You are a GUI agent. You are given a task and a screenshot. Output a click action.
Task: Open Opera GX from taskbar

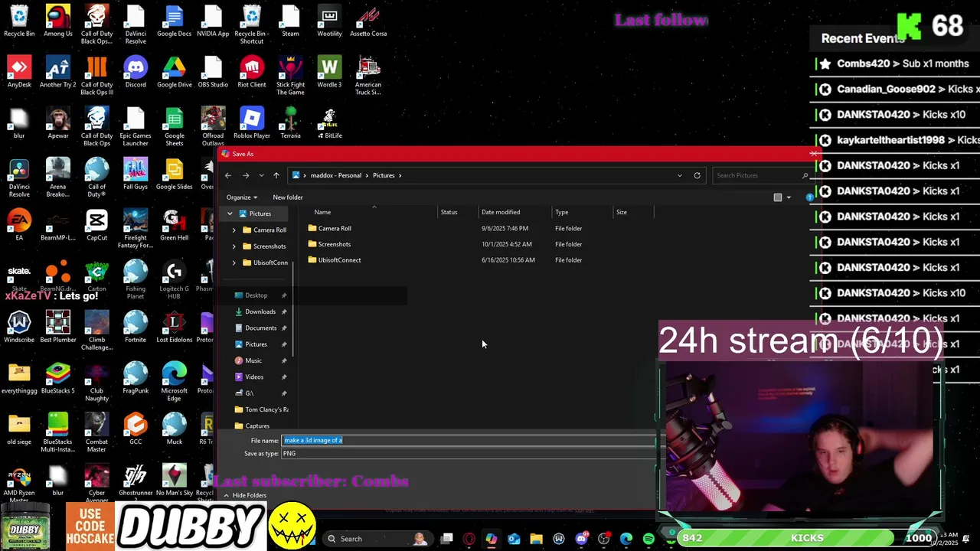click(469, 539)
